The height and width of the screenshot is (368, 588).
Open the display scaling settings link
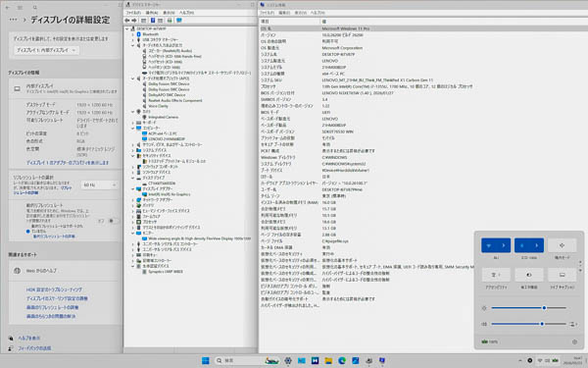pyautogui.click(x=57, y=298)
